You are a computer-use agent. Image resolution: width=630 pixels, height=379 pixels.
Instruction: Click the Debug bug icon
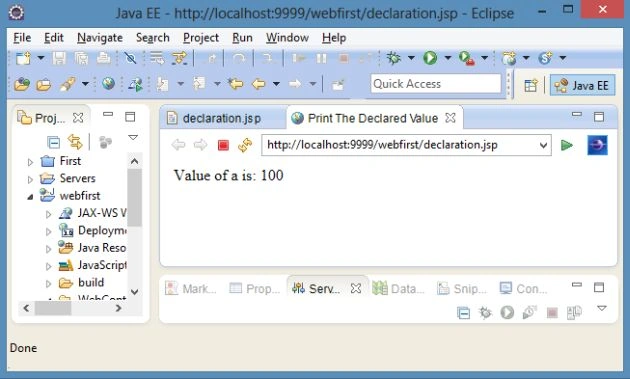point(393,59)
